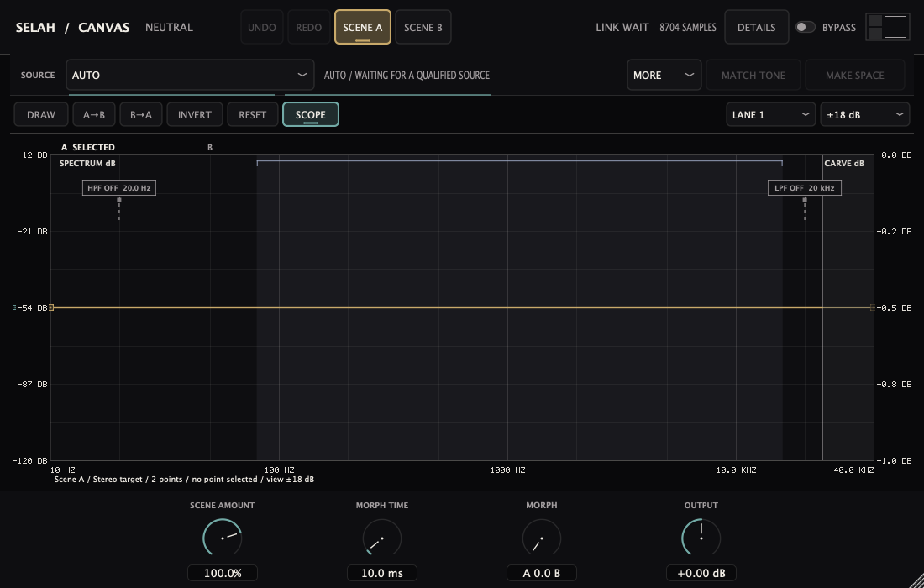Viewport: 924px width, 588px height.
Task: Click the Make Space button
Action: pyautogui.click(x=854, y=75)
